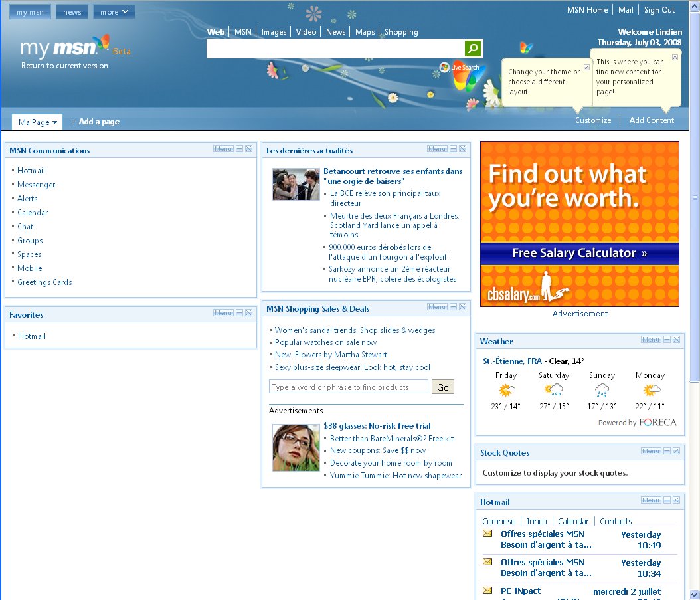Click Return to current version
The height and width of the screenshot is (600, 700).
pos(64,66)
